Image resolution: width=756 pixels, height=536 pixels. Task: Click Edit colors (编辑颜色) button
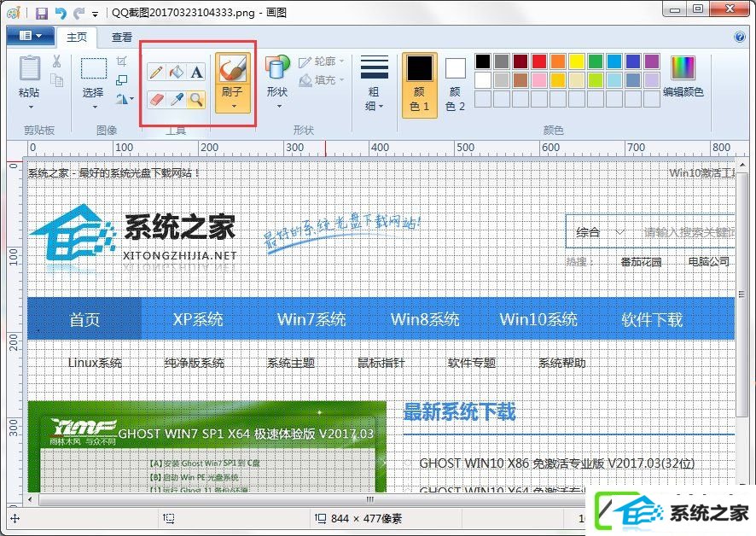click(683, 77)
